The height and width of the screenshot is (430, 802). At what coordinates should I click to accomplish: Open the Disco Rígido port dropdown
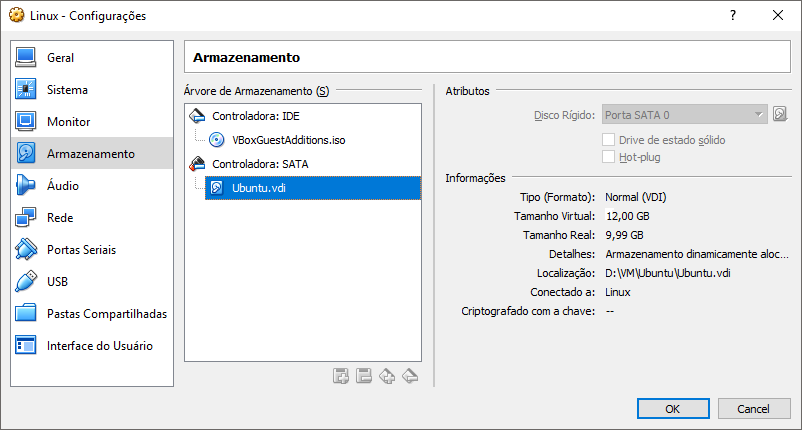tap(685, 115)
